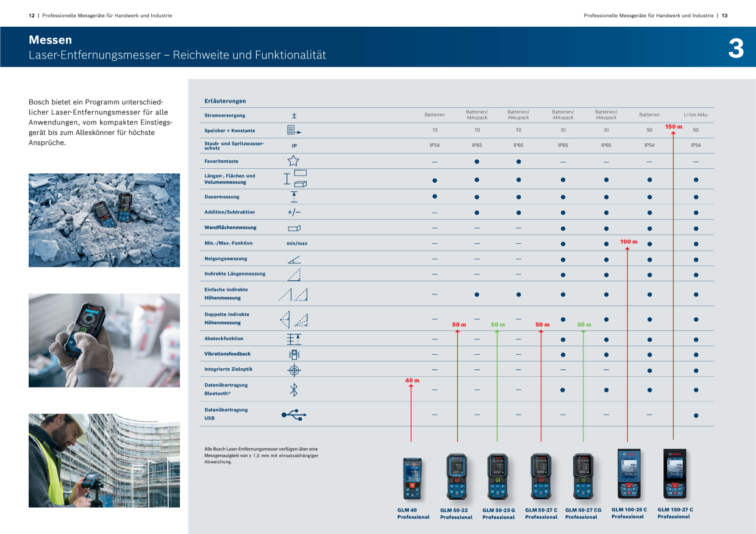Select the Favoritentaste star icon
The image size is (756, 534).
(293, 161)
